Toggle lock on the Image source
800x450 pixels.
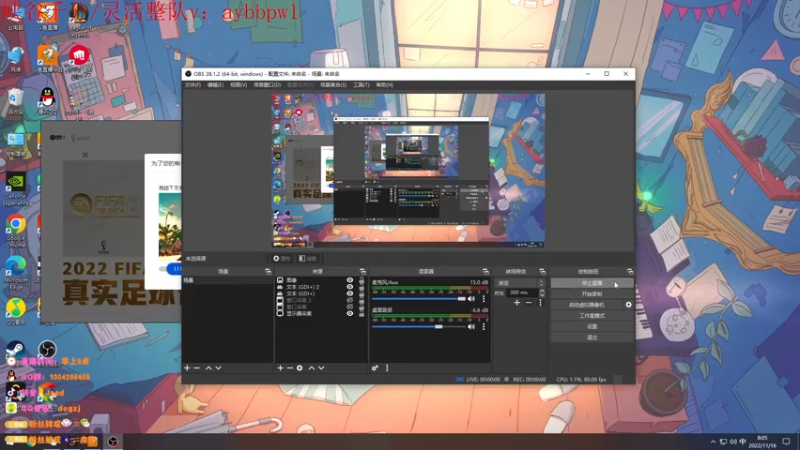coord(362,280)
